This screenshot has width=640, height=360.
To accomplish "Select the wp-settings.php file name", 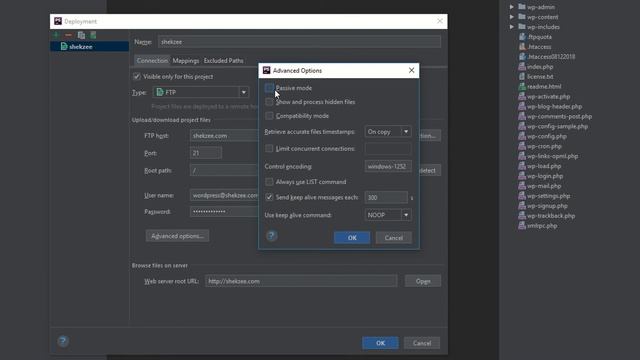I will pyautogui.click(x=549, y=196).
